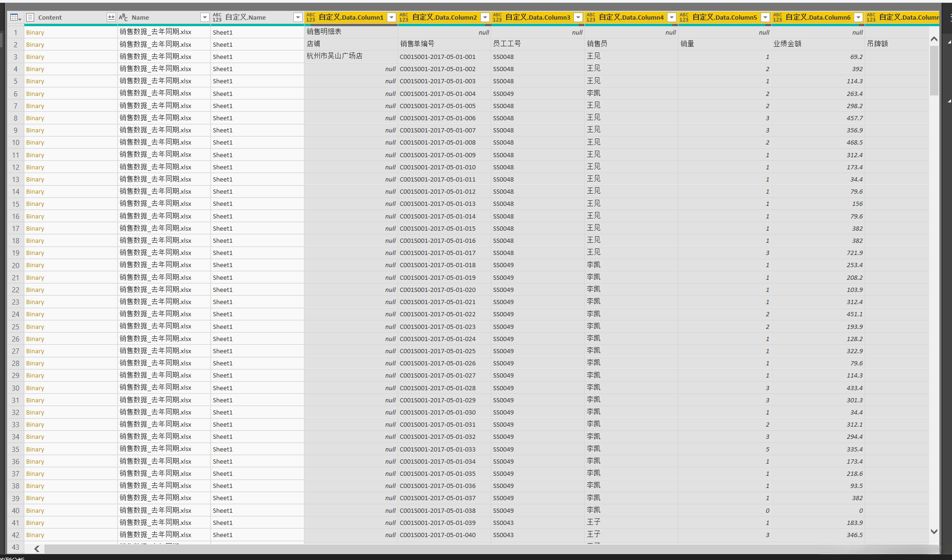Viewport: 952px width, 560px height.
Task: Click the data type icon of 自定义.Data.Column3
Action: (497, 17)
